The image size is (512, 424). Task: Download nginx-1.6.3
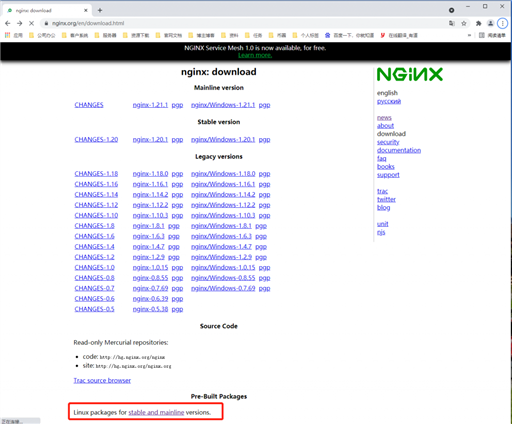pyautogui.click(x=149, y=236)
